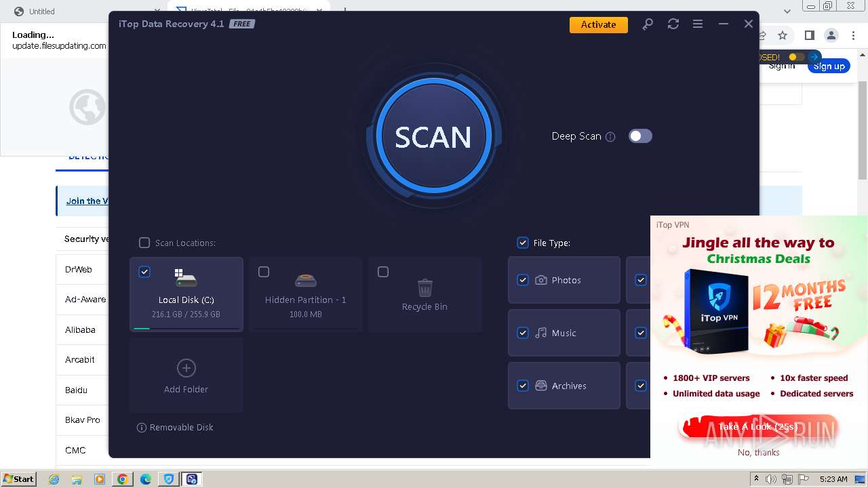This screenshot has height=488, width=868.
Task: Click the Music note icon
Action: [x=541, y=333]
